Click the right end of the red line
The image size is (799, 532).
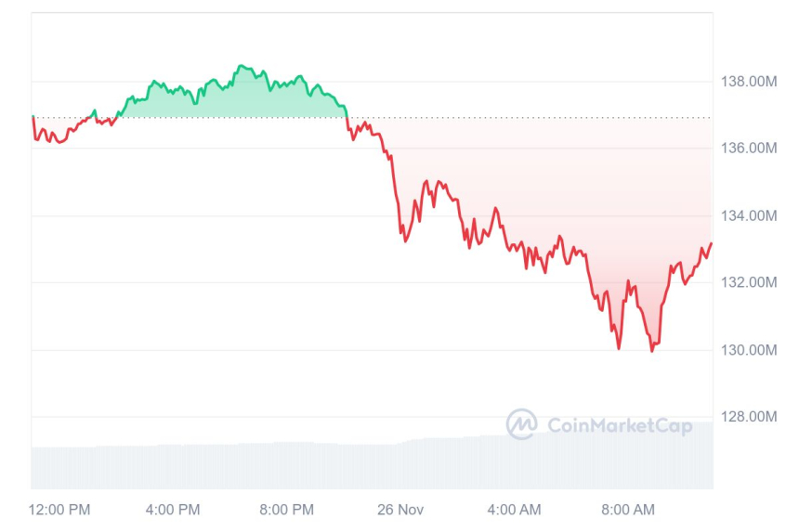[x=711, y=244]
